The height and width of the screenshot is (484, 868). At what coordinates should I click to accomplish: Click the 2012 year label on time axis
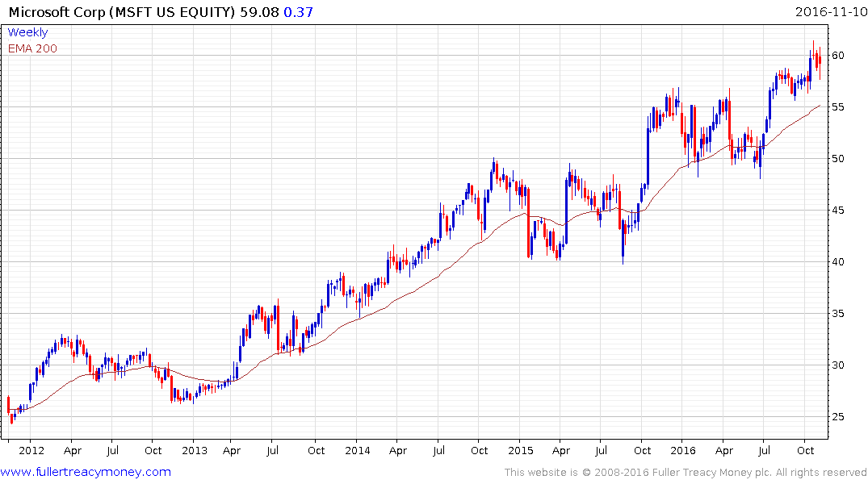pos(31,450)
